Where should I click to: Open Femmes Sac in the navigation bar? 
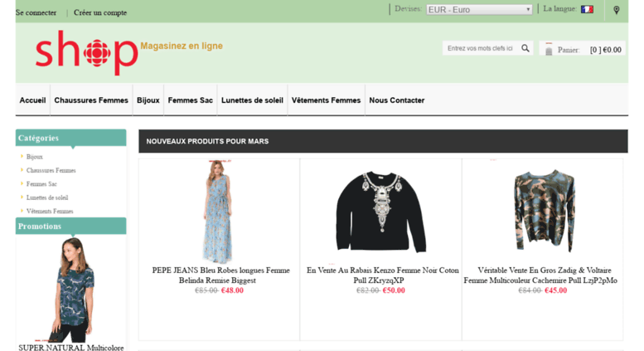pyautogui.click(x=190, y=100)
